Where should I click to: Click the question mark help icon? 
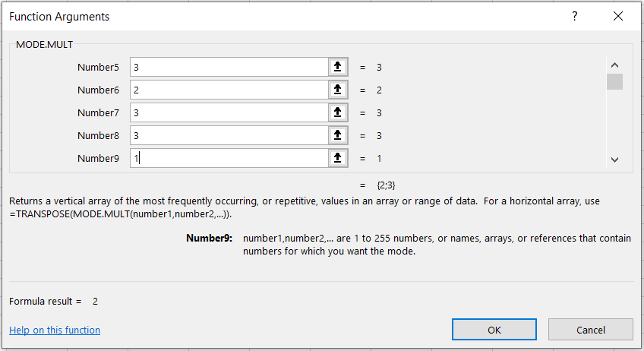tap(574, 16)
